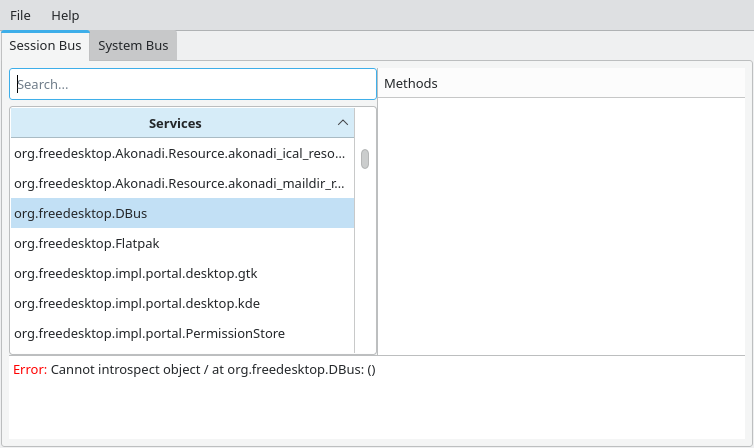Toggle sort order via Services chevron arrow

click(x=343, y=123)
